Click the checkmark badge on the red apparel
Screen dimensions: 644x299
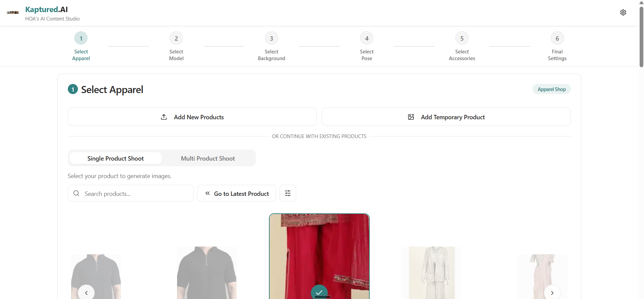tap(319, 292)
